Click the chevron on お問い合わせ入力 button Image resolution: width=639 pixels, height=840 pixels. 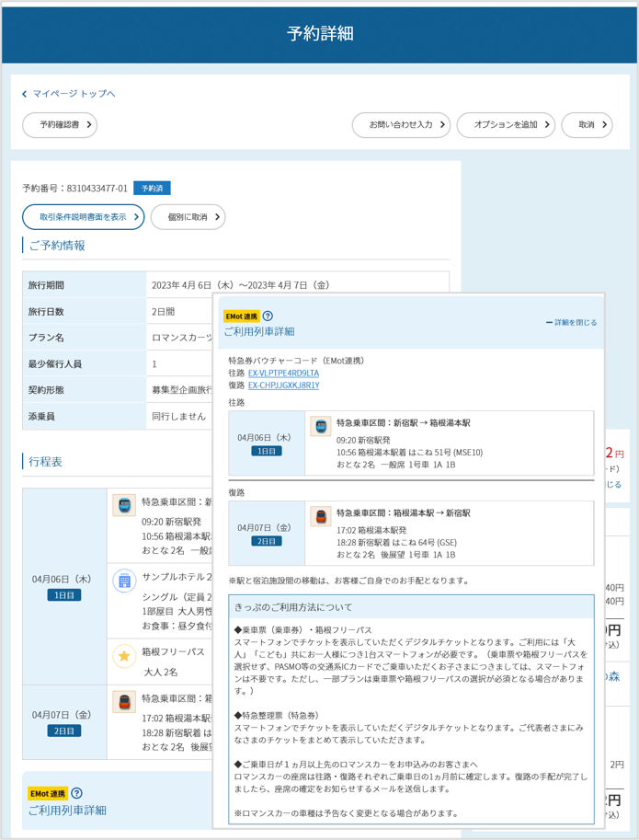point(442,125)
